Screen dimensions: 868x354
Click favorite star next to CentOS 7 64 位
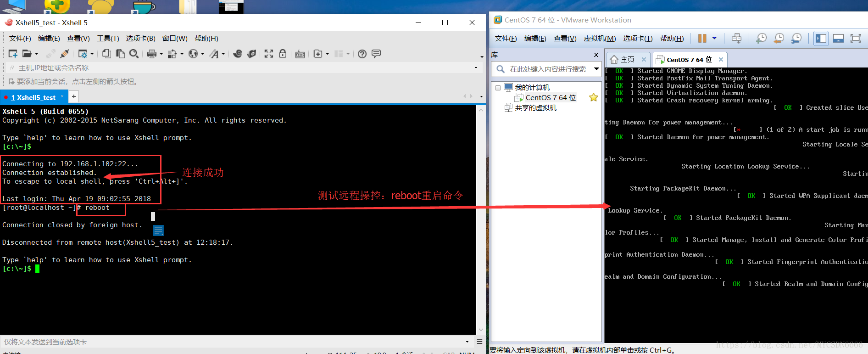(x=594, y=97)
